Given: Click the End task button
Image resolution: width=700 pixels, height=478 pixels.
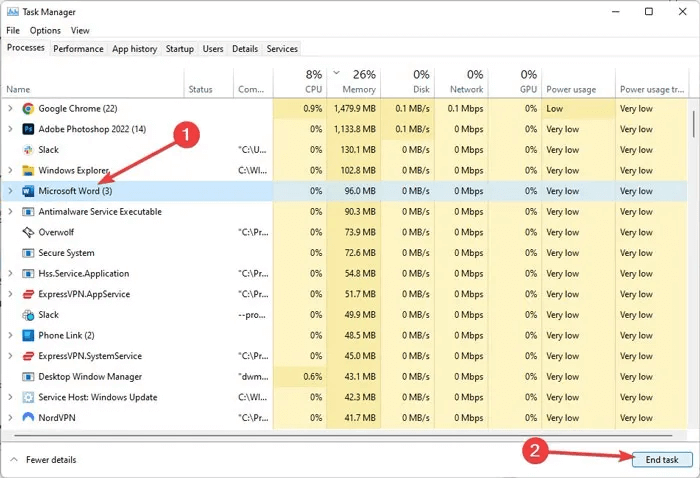Looking at the screenshot, I should (662, 460).
